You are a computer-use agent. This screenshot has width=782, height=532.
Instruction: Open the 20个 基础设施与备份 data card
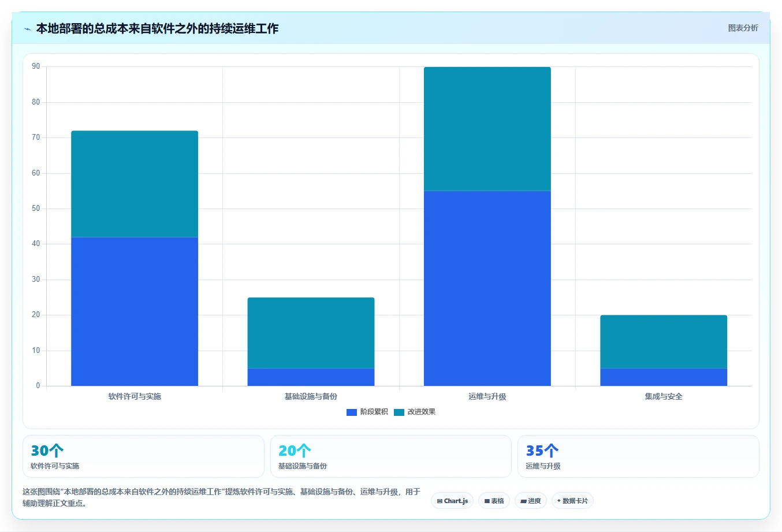click(x=391, y=456)
